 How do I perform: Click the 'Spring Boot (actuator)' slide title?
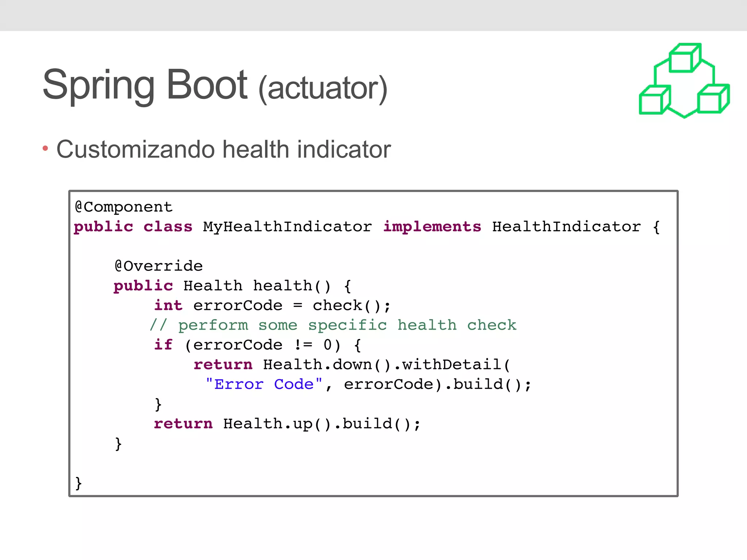[215, 86]
